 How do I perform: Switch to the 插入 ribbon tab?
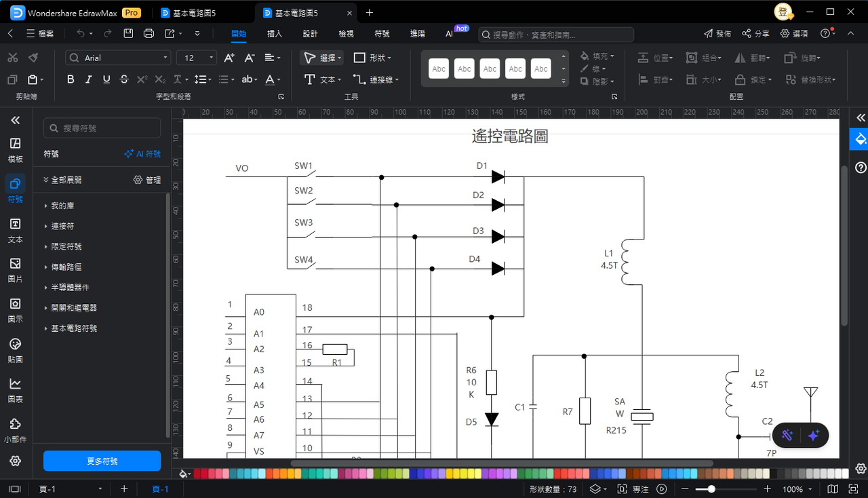275,33
